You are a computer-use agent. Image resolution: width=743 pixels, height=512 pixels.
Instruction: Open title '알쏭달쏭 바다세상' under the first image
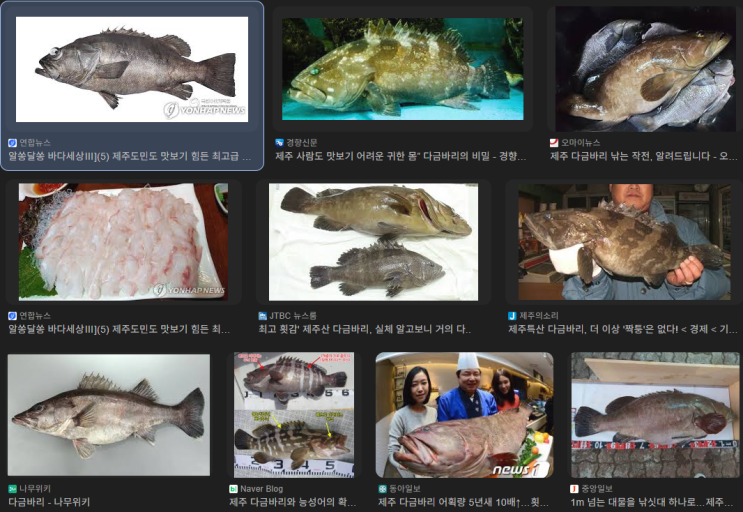point(130,156)
